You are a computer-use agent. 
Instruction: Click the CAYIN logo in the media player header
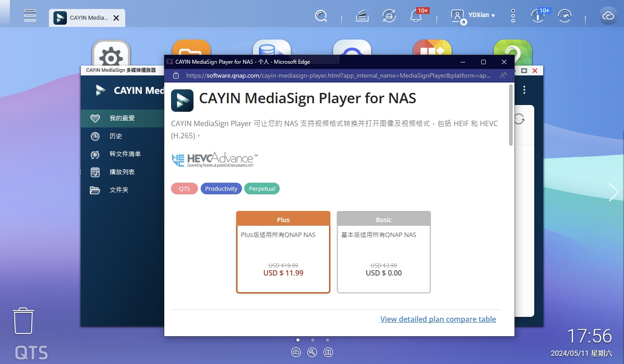101,90
